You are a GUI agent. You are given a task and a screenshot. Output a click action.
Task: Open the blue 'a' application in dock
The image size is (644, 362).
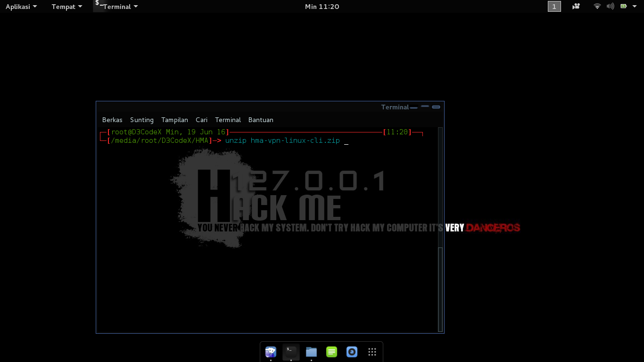coord(352,352)
